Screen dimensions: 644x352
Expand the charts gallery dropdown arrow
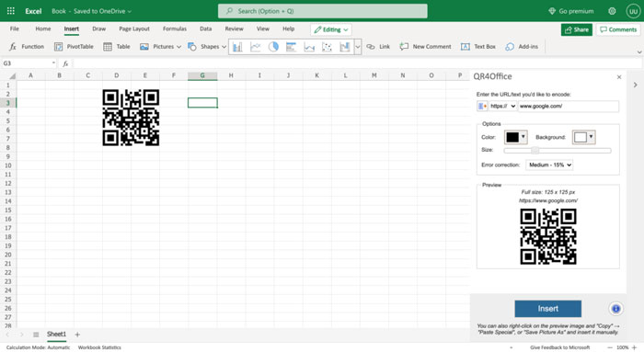click(357, 47)
